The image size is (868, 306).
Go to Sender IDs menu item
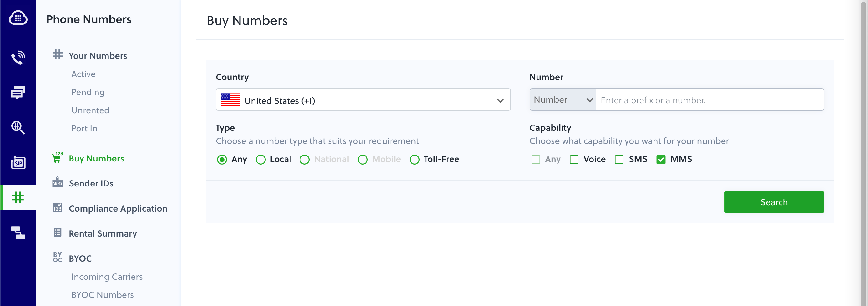point(91,183)
